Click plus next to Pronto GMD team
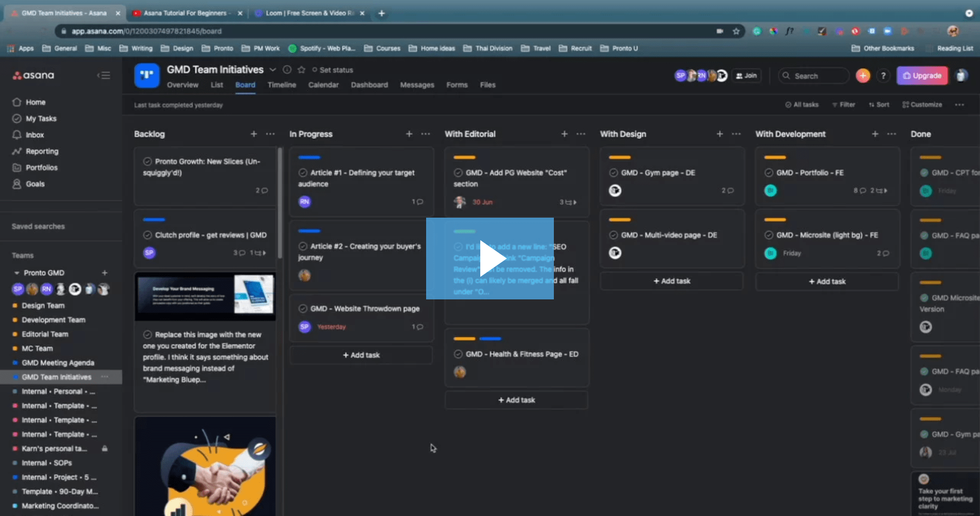 point(105,273)
